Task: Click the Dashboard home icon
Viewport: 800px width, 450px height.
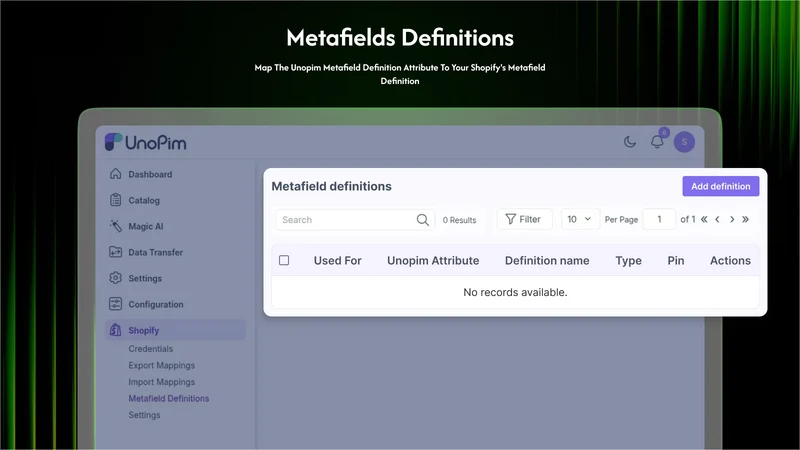Action: tap(116, 174)
